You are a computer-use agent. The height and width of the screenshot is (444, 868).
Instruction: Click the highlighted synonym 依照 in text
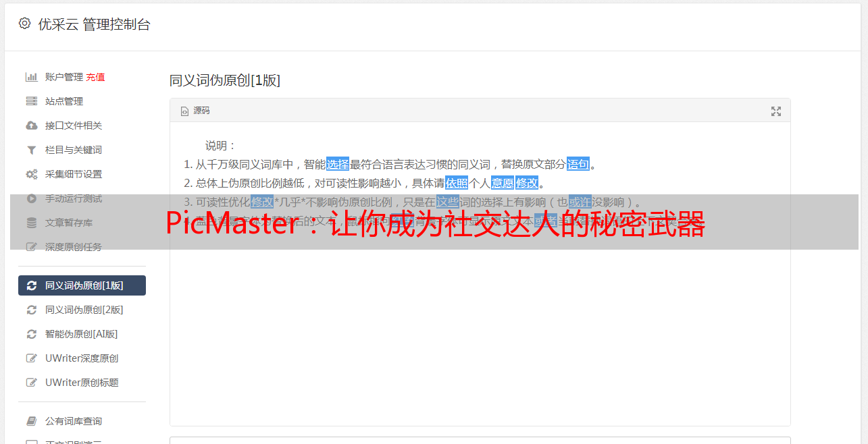[457, 183]
